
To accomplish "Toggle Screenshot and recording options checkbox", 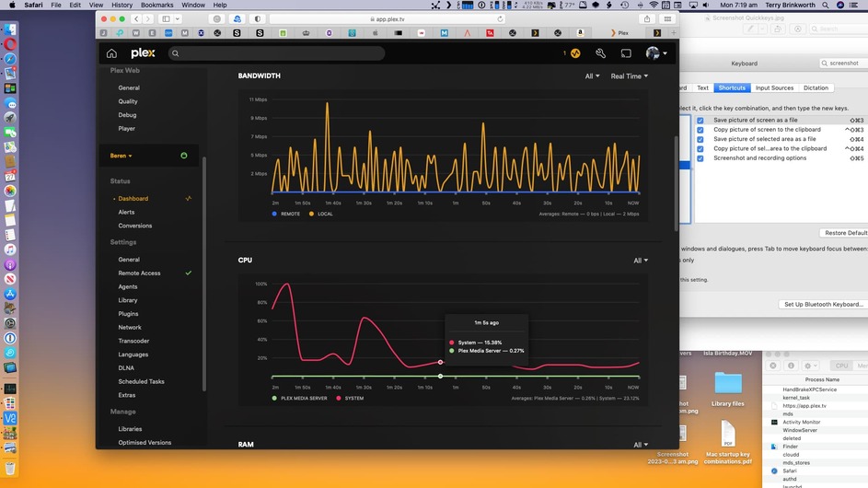I will coord(700,158).
